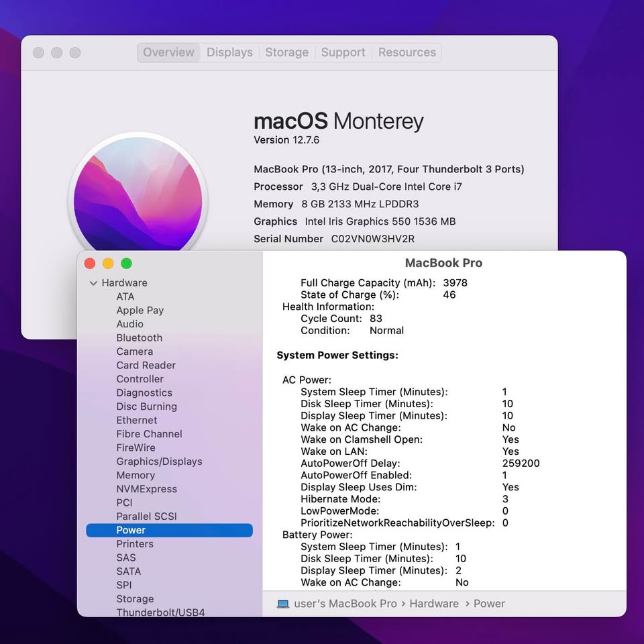Click the serial number C02VN0W3HV2R
Image resolution: width=644 pixels, height=644 pixels.
tap(373, 239)
